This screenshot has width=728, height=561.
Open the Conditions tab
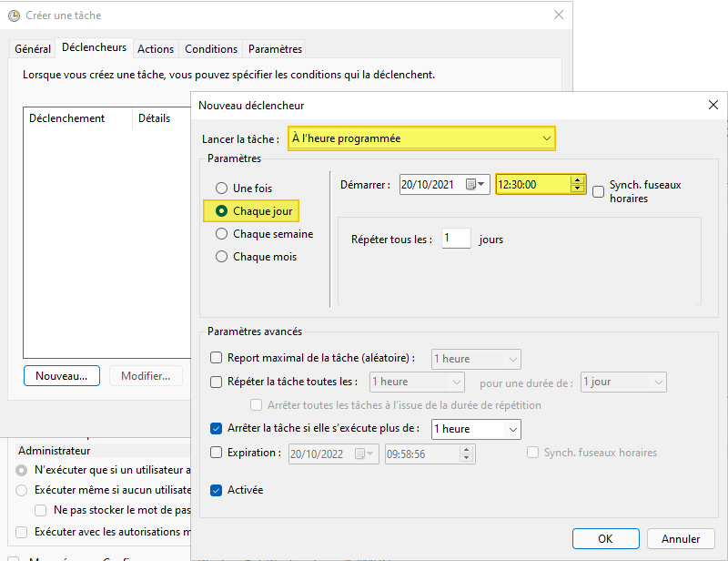tap(211, 49)
